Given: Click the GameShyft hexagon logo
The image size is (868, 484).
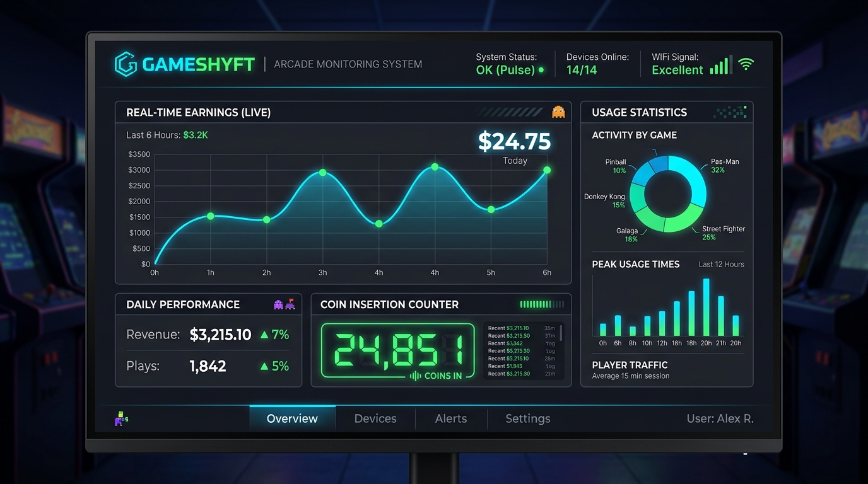Looking at the screenshot, I should point(126,64).
